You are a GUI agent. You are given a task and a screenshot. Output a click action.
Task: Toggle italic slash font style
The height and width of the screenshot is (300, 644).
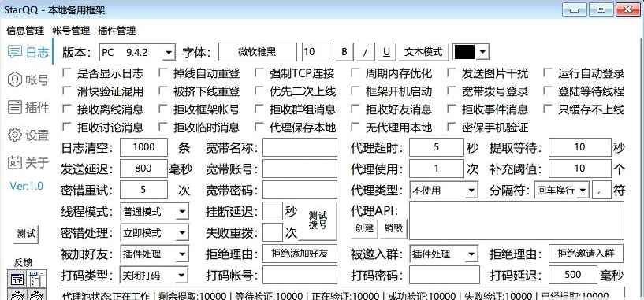coord(366,52)
